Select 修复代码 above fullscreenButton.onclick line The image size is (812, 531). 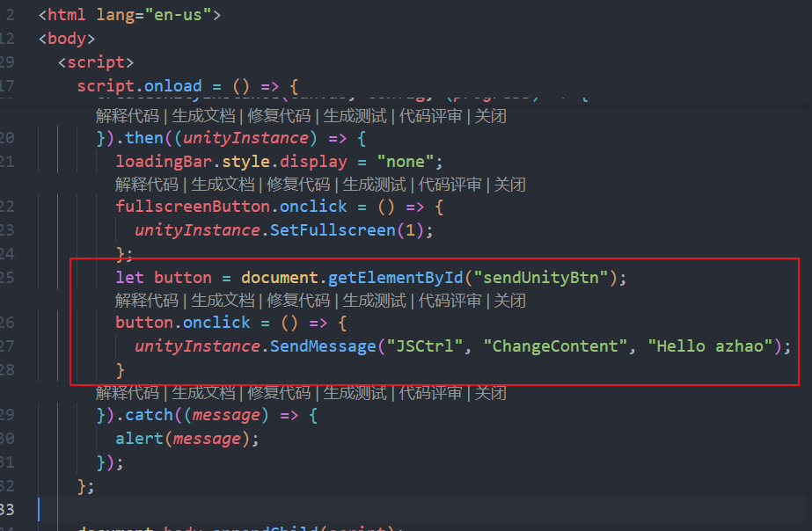click(x=298, y=185)
